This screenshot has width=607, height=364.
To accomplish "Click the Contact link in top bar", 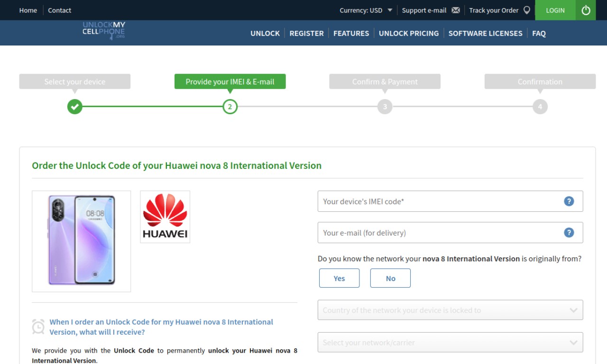I will click(59, 10).
